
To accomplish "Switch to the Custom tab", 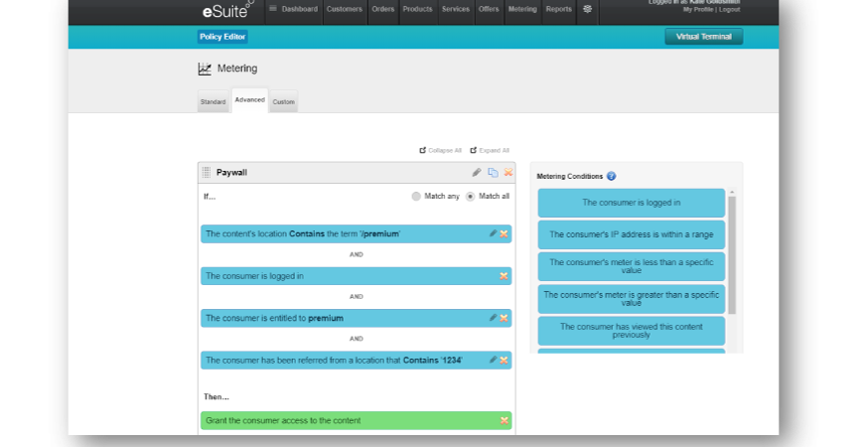I will coord(283,102).
